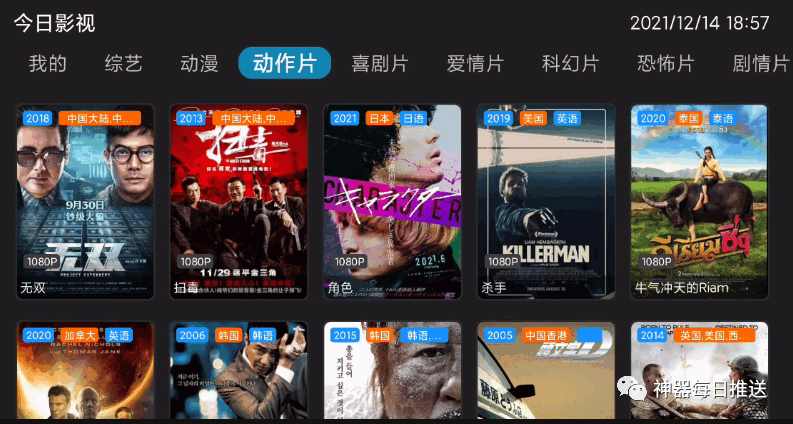Switch to the 综艺 category tab

click(x=124, y=64)
